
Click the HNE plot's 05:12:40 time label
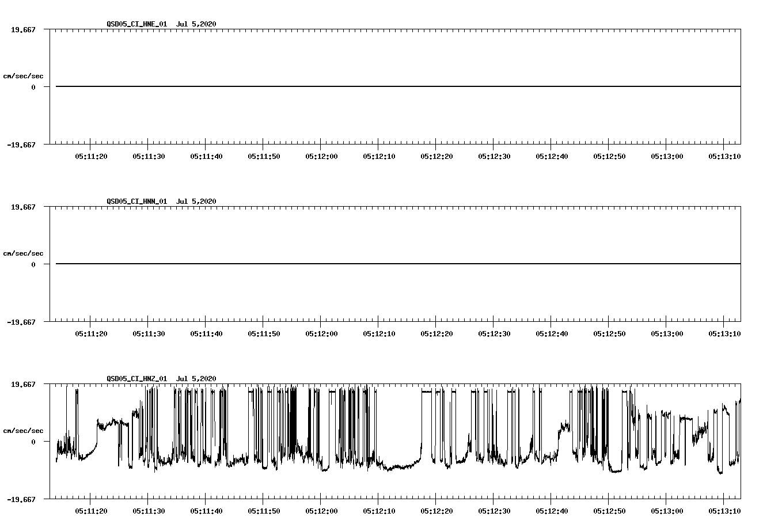[x=552, y=156]
